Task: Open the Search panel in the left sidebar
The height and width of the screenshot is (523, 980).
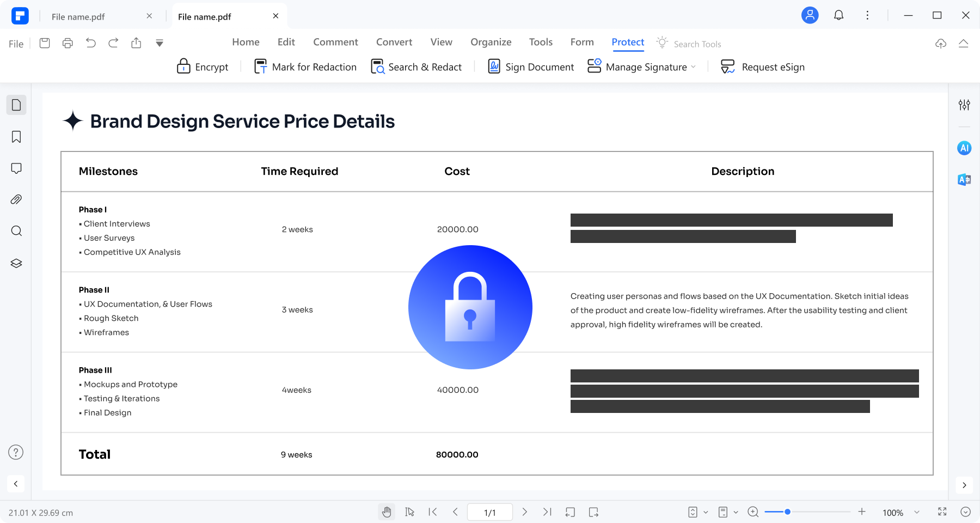Action: 16,231
